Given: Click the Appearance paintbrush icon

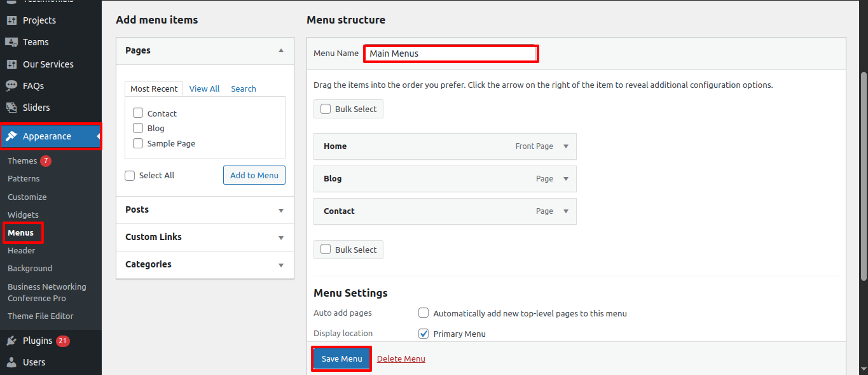Looking at the screenshot, I should 11,136.
